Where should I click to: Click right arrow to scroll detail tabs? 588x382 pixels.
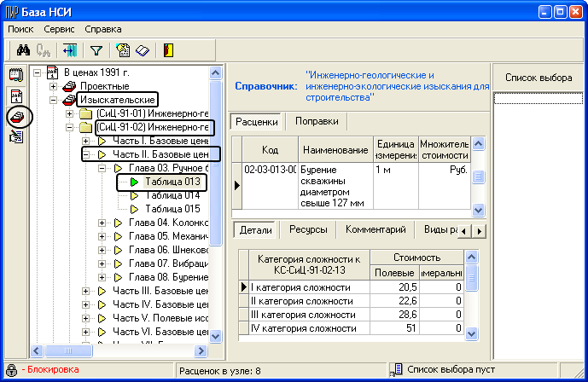(x=480, y=231)
